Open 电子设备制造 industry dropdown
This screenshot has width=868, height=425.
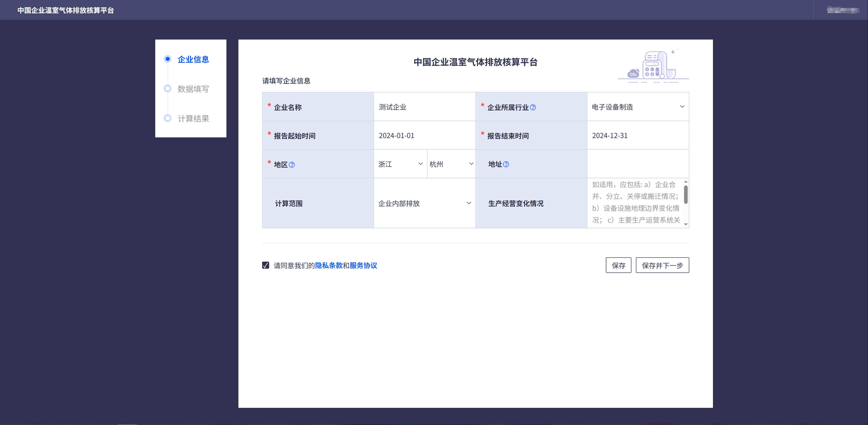click(637, 107)
